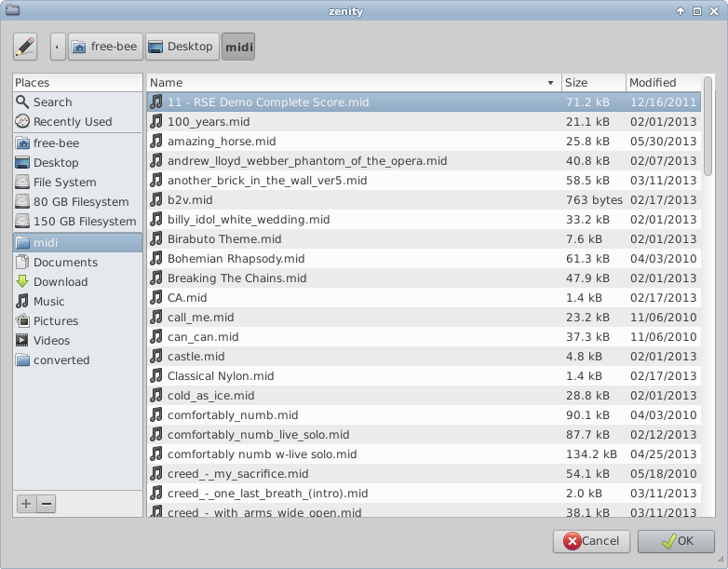Select 100_years.mid file
This screenshot has height=569, width=728.
point(424,122)
